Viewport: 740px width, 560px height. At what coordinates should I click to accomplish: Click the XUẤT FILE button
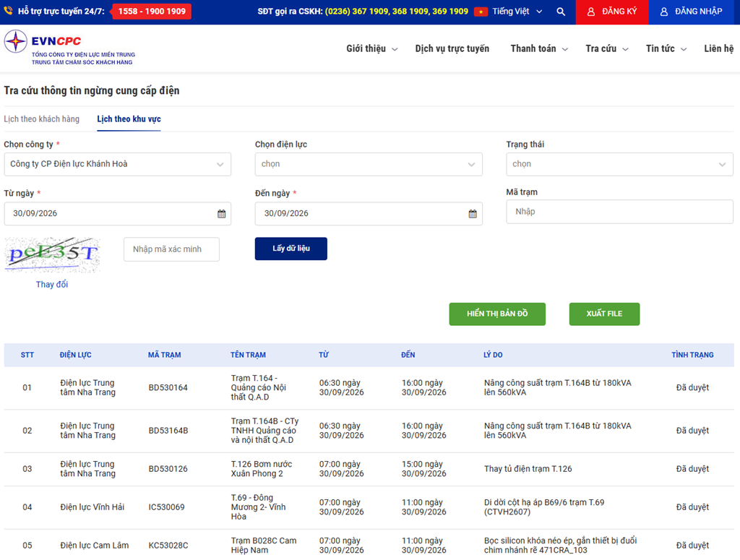tap(604, 314)
